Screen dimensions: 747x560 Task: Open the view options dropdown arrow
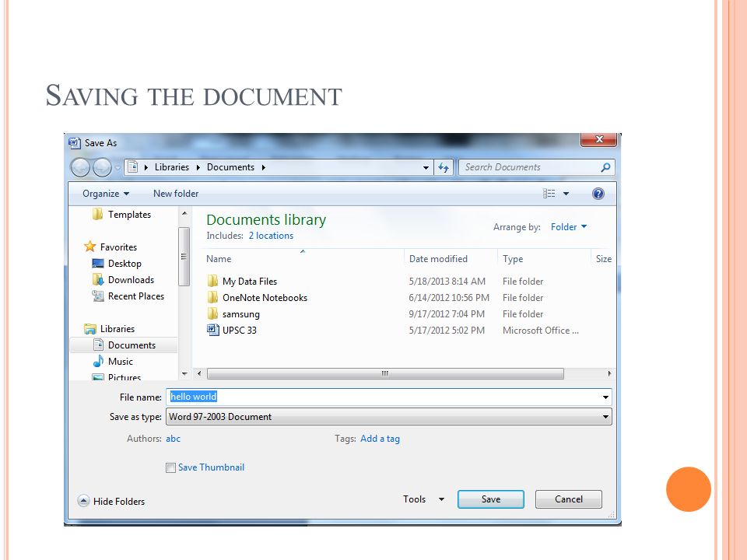coord(566,194)
